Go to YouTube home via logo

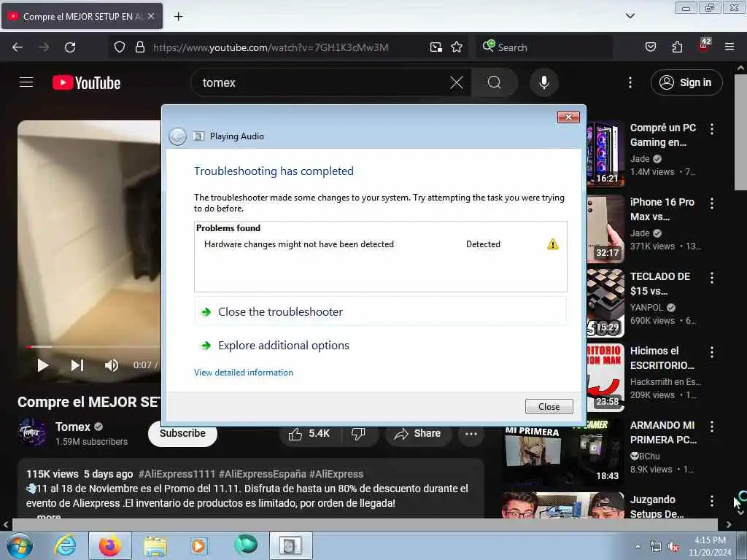point(86,83)
